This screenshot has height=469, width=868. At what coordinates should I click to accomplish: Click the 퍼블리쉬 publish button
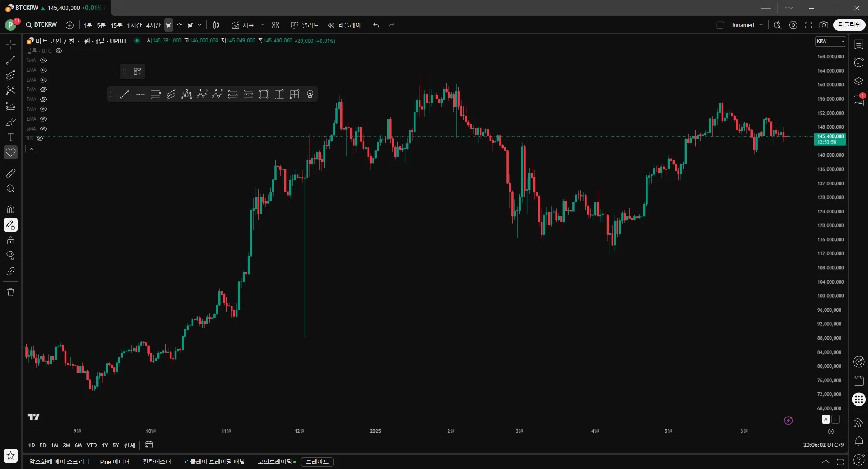click(849, 25)
